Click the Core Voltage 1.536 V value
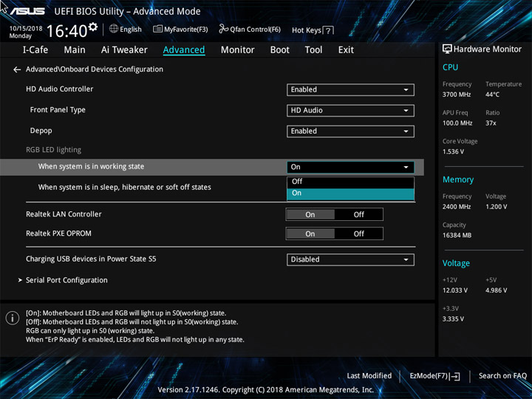The width and height of the screenshot is (532, 399). coord(453,151)
